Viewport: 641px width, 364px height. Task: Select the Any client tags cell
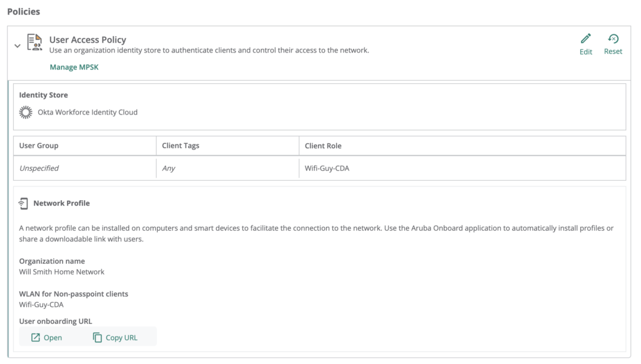(x=168, y=168)
